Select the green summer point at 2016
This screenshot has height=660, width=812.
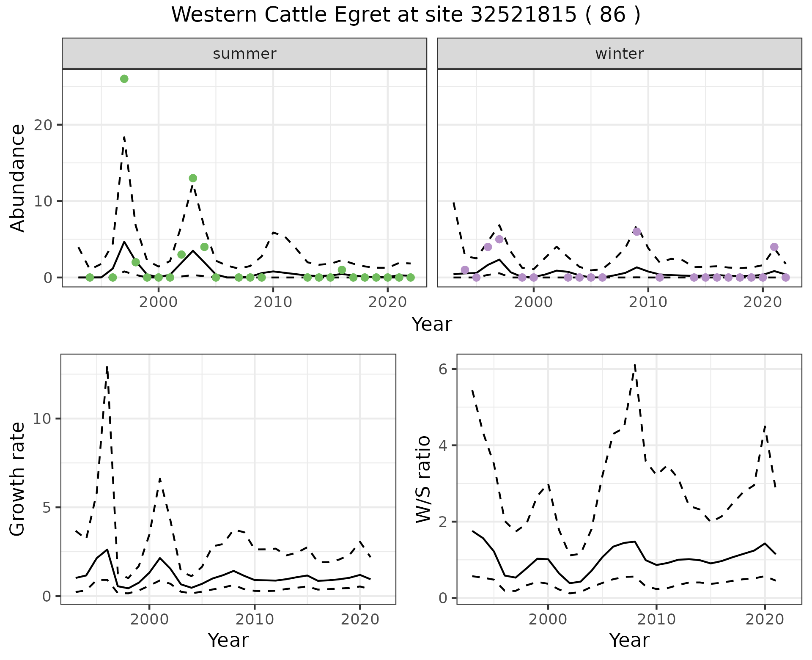342,270
